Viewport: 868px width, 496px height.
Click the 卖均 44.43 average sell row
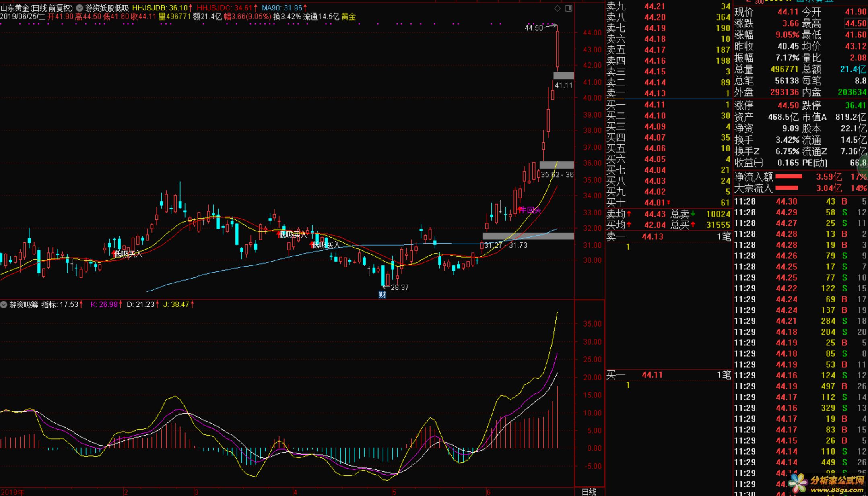(636, 214)
